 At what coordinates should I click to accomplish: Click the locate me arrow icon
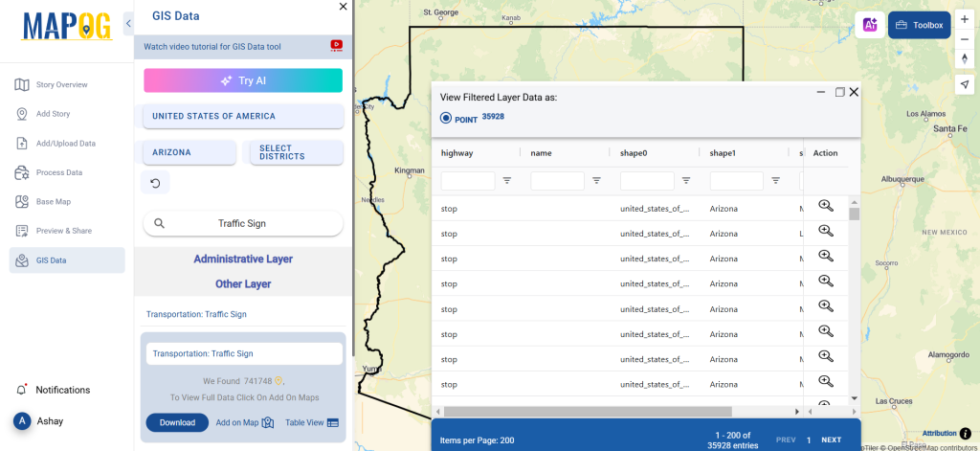tap(965, 83)
